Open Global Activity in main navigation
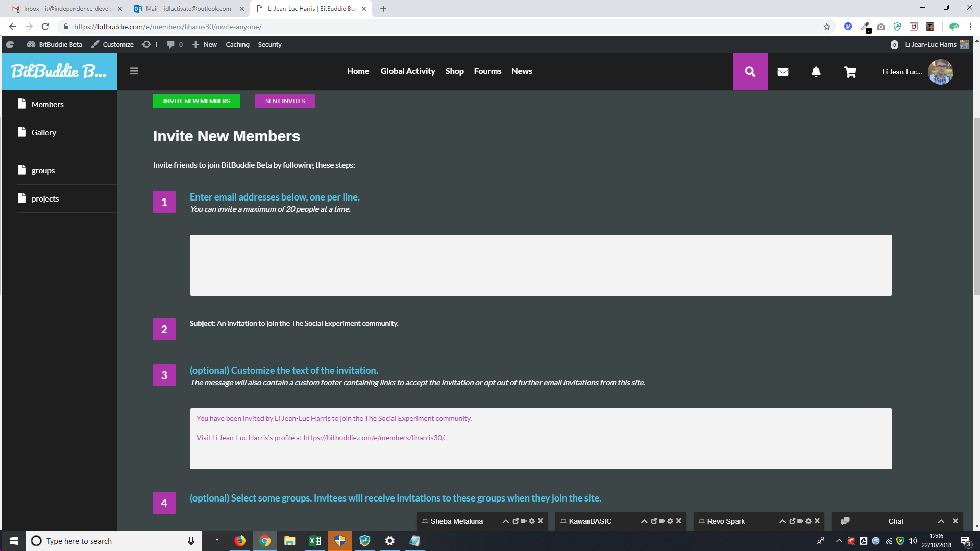 point(407,71)
